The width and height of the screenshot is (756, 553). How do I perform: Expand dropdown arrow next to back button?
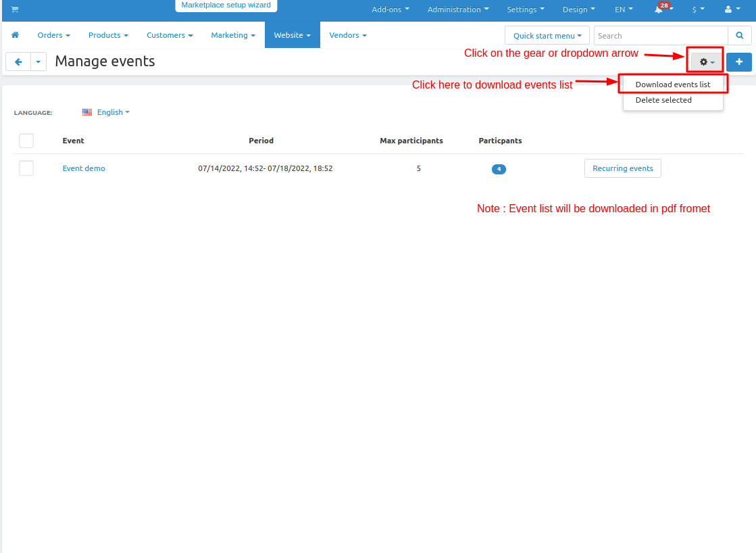39,62
